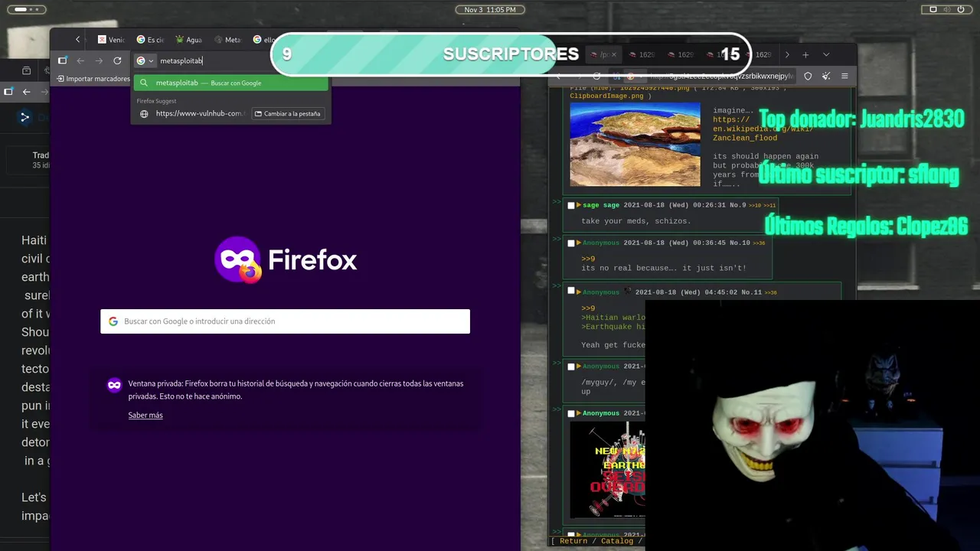Switch to the 'Venic' tab
The image size is (980, 551).
click(x=111, y=40)
